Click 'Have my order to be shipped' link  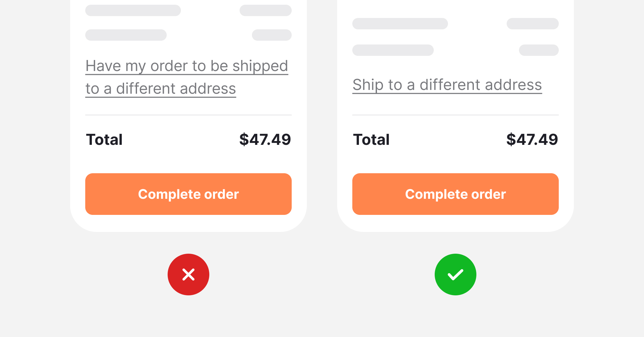187,66
